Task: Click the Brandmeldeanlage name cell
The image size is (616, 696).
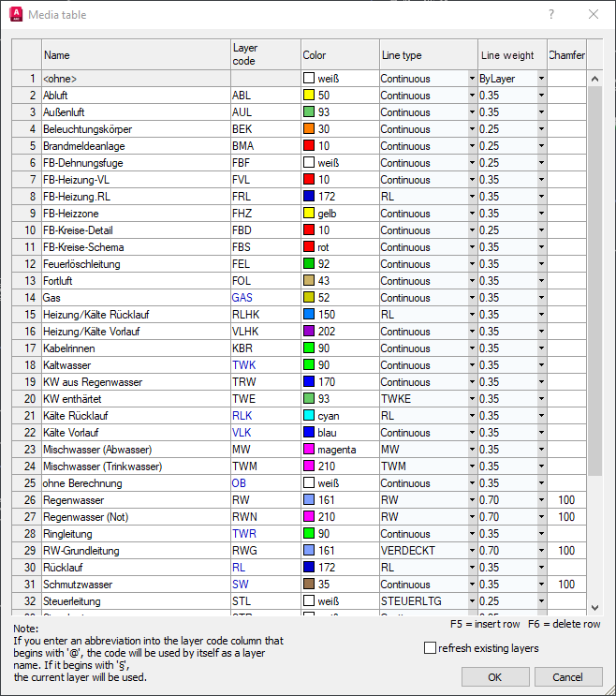Action: [136, 146]
